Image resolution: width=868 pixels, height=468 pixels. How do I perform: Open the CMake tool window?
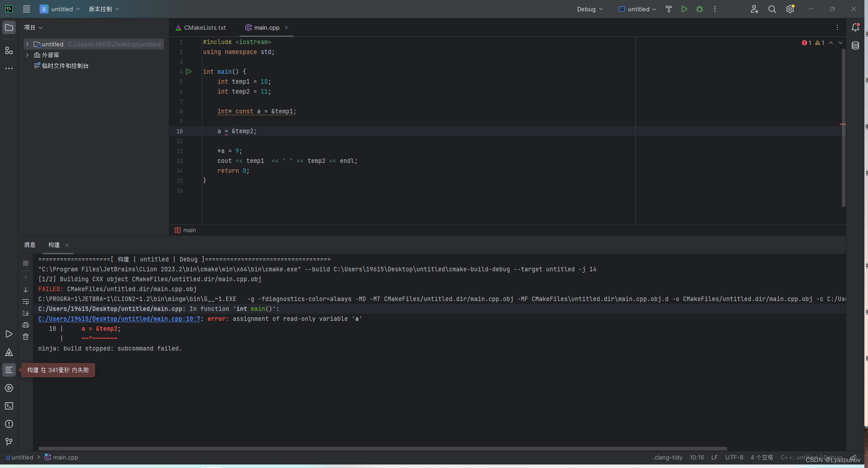(x=9, y=352)
